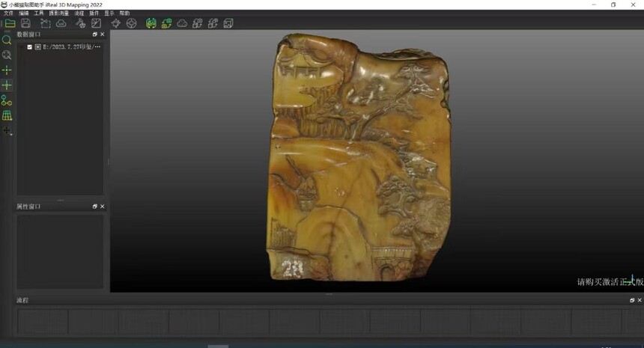Screen dimensions: 644x348
Task: Click the grey cloud icon after green icons
Action: [x=182, y=23]
